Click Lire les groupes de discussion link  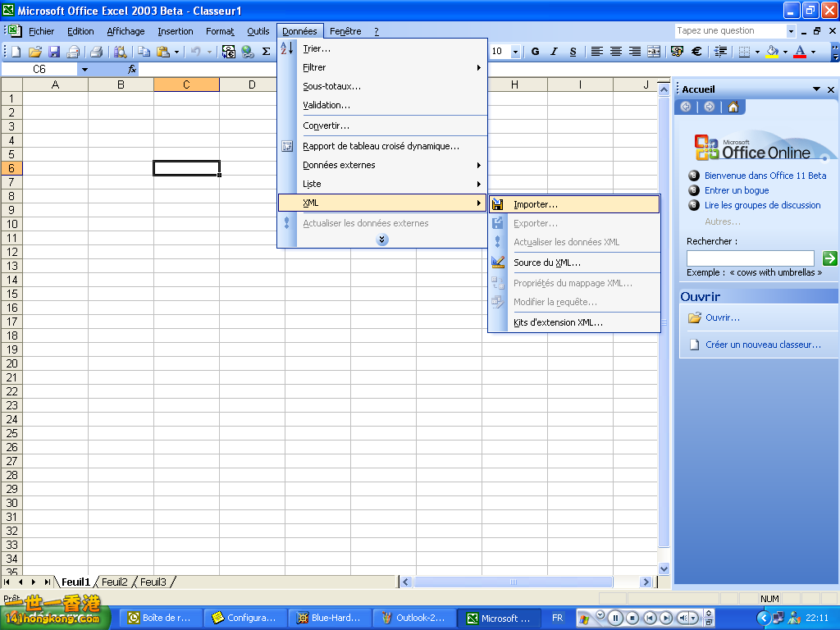762,204
